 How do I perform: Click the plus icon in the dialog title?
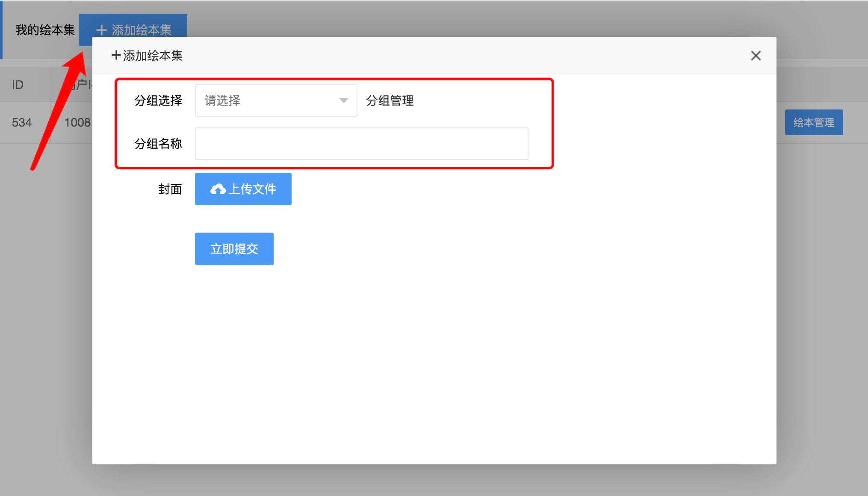(x=115, y=55)
